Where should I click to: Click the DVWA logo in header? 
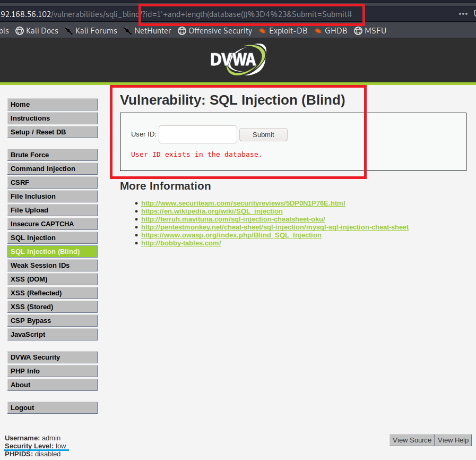click(x=238, y=59)
